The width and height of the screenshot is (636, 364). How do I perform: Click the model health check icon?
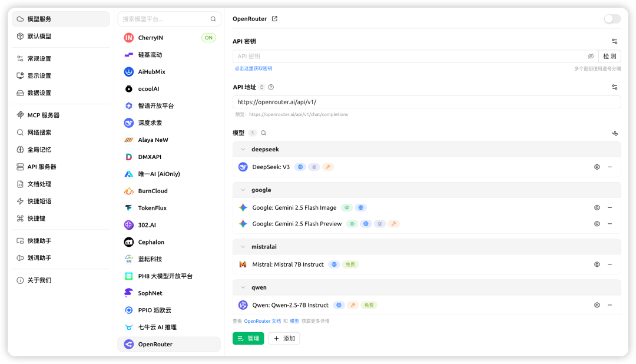coord(614,133)
